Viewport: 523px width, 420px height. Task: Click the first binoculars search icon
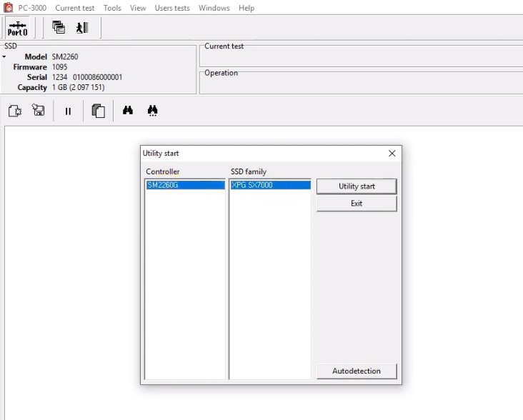click(x=128, y=111)
